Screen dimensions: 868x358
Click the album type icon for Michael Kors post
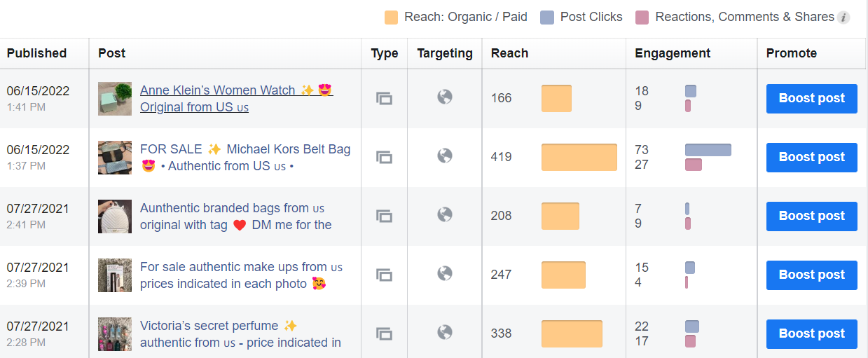pos(384,157)
